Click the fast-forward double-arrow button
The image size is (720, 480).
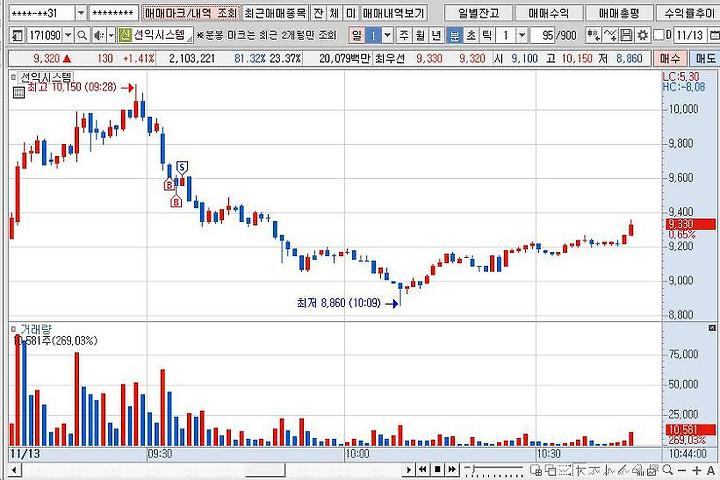click(452, 469)
